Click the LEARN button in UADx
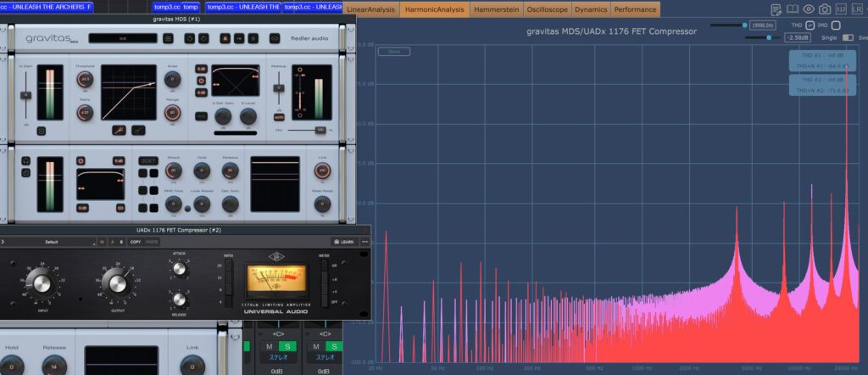 [345, 242]
